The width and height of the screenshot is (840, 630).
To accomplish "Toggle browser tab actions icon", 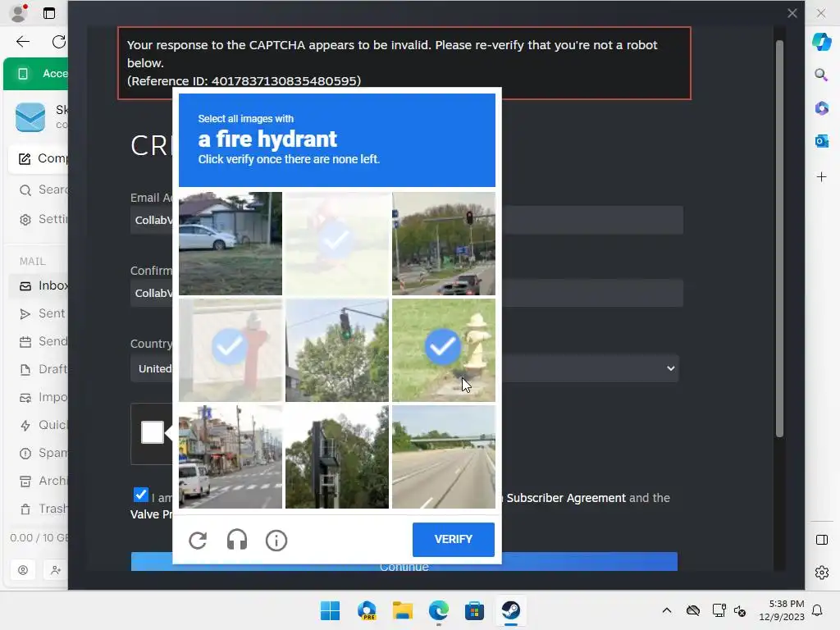I will pos(49,13).
